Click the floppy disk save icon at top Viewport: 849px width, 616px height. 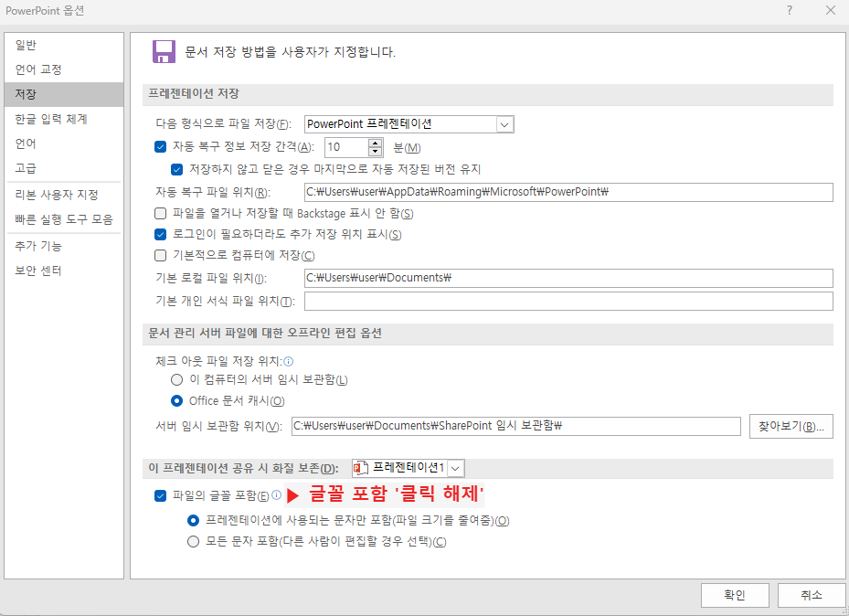(163, 52)
